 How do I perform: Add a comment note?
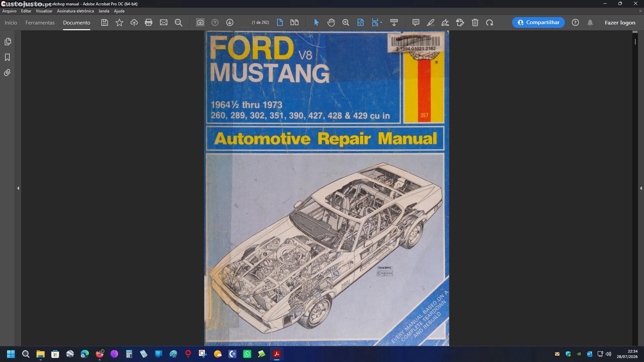click(416, 22)
